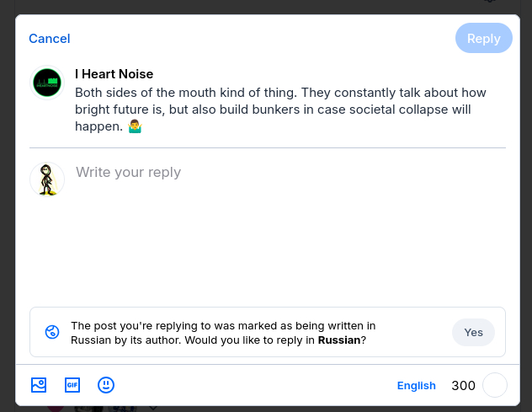Screen dimensions: 532x412
Task: Click the globe language icon in prompt
Action: 52,332
